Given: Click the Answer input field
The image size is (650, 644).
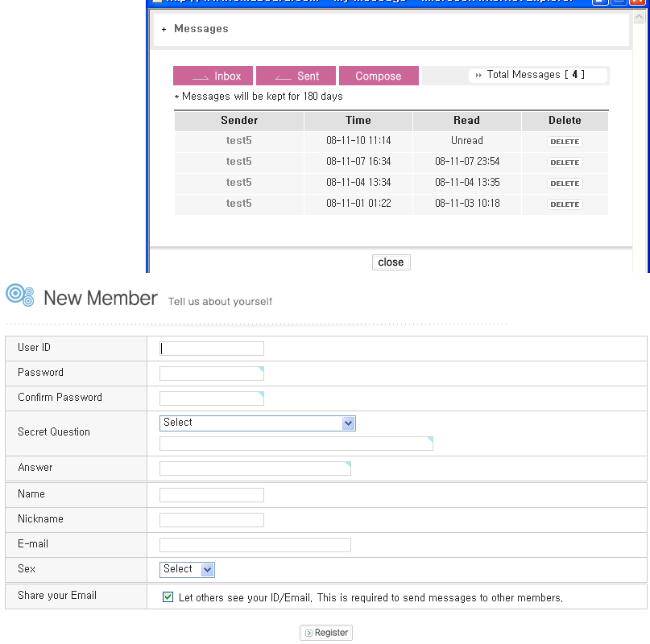Looking at the screenshot, I should point(255,469).
